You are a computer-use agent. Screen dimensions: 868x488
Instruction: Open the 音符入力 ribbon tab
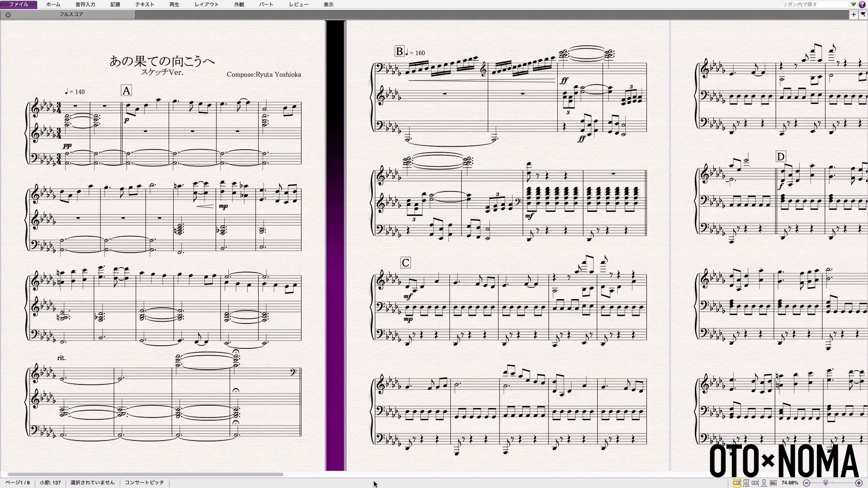click(x=85, y=4)
